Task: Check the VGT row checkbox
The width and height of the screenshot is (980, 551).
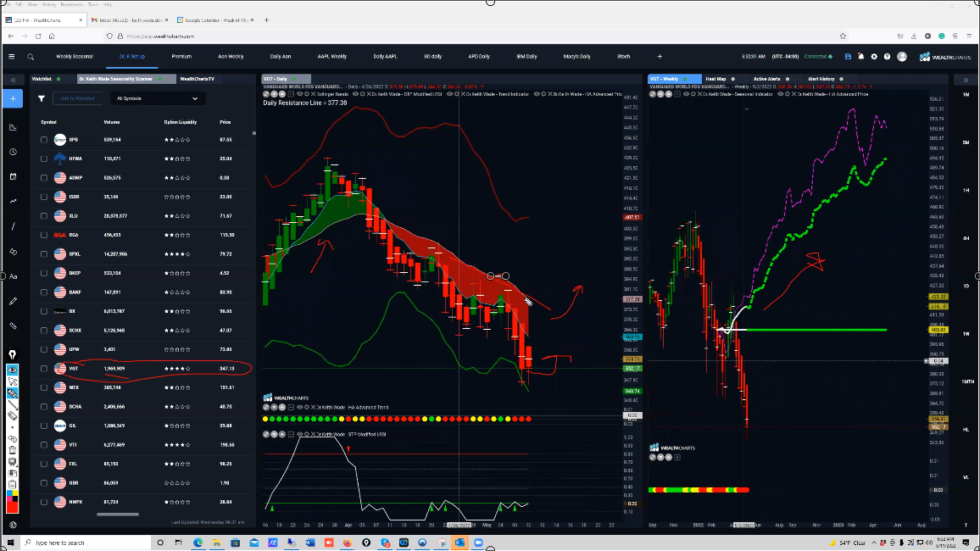Action: (44, 369)
